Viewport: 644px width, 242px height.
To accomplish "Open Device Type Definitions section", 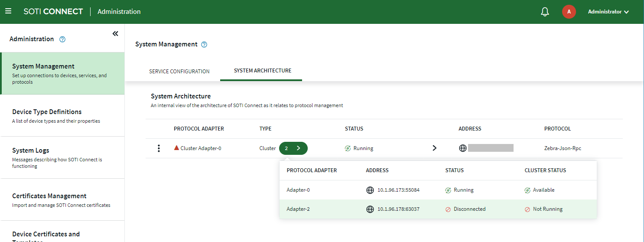I will [62, 116].
